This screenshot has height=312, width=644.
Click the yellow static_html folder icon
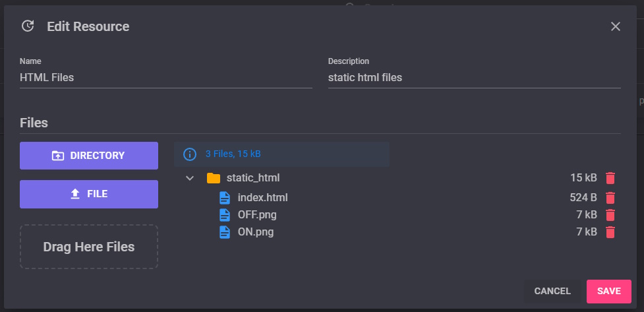click(x=213, y=178)
